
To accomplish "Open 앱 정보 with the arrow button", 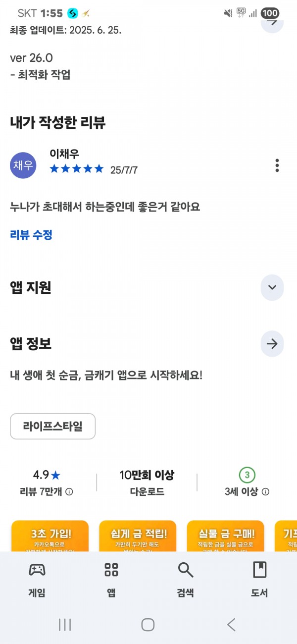I will click(272, 344).
